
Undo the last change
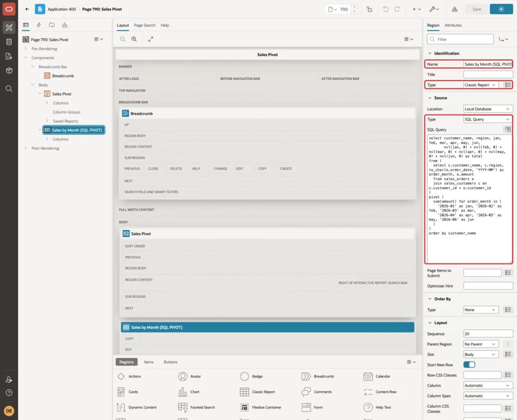pos(385,9)
